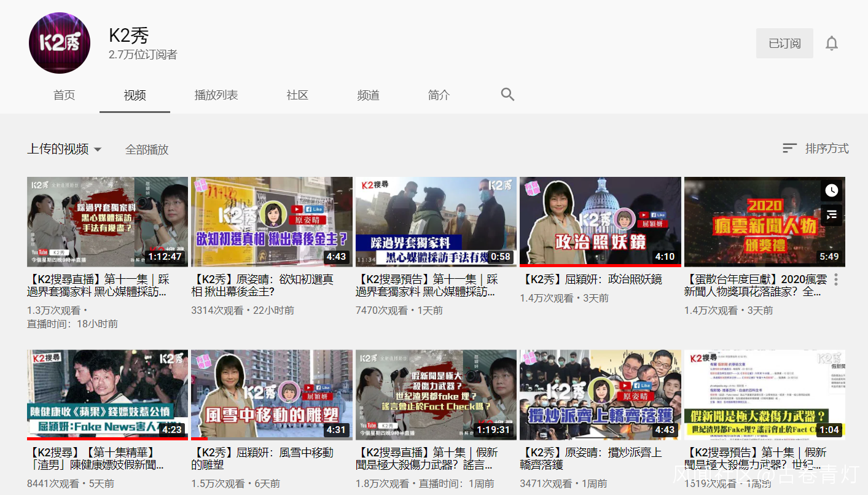Play the 攬炒派齊上轎齊落鑊 thumbnail
The image size is (868, 495).
[600, 395]
